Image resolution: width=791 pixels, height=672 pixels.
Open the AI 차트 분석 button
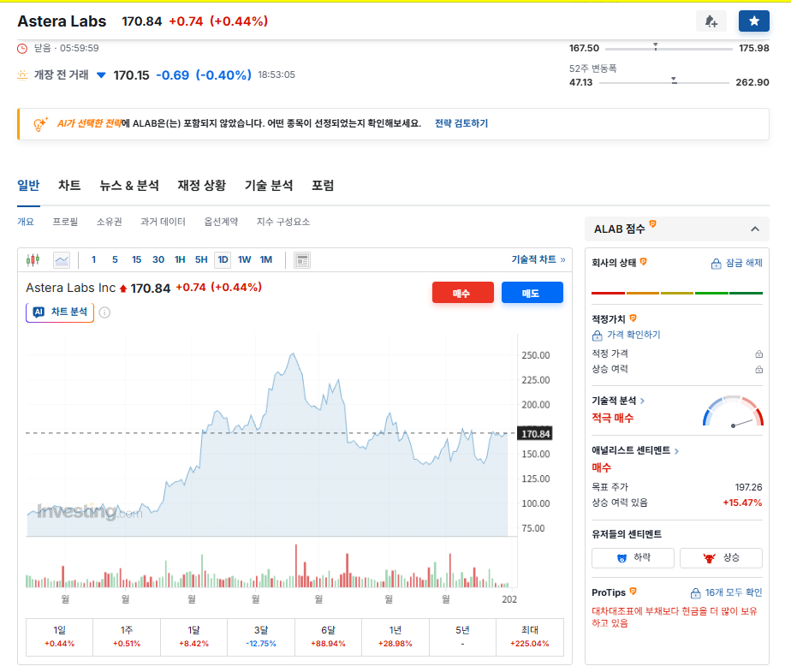coord(60,312)
